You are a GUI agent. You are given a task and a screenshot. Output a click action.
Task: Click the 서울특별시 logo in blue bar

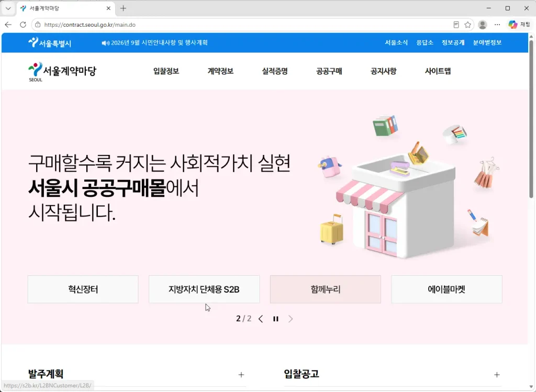click(x=50, y=43)
